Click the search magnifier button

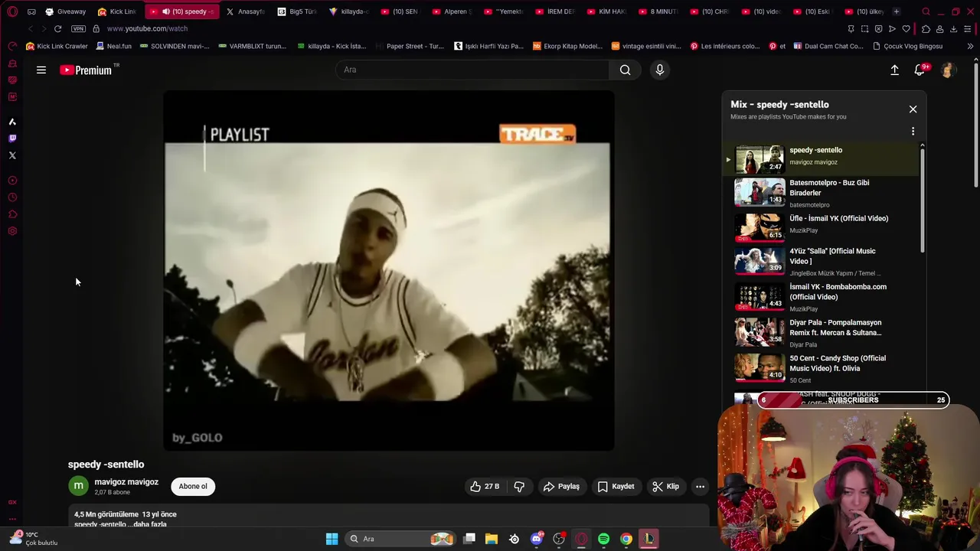click(x=626, y=70)
